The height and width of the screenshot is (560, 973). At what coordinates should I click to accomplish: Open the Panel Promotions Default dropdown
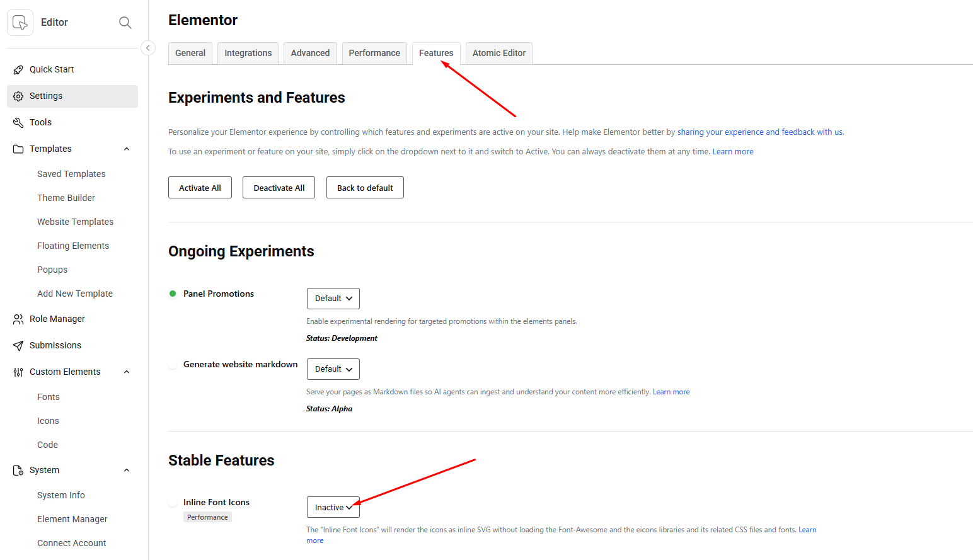tap(333, 299)
